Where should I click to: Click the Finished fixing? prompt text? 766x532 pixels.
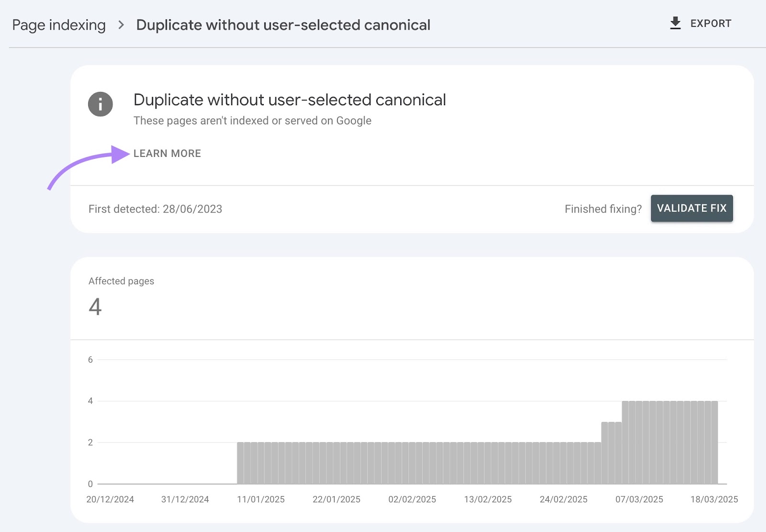point(603,209)
